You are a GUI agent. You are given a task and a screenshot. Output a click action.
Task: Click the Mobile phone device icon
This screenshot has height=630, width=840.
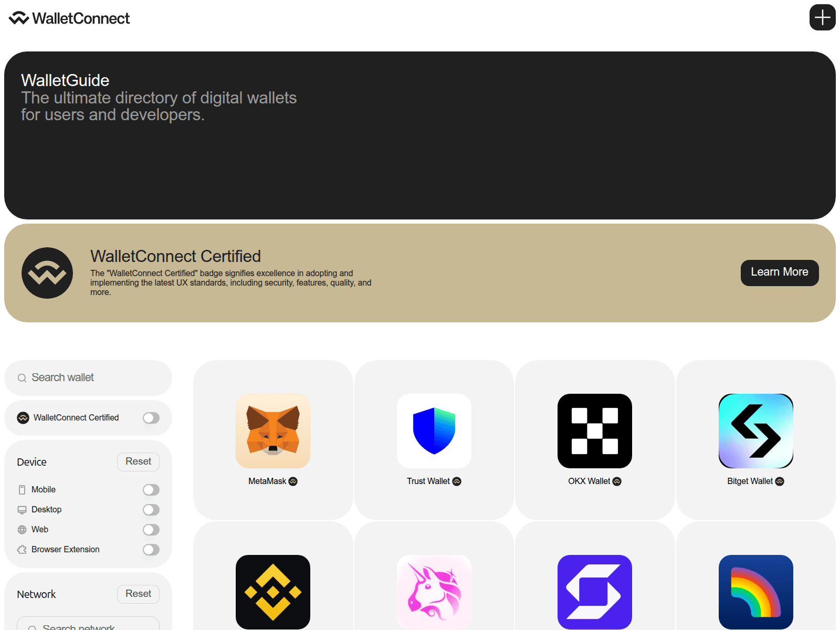[22, 490]
